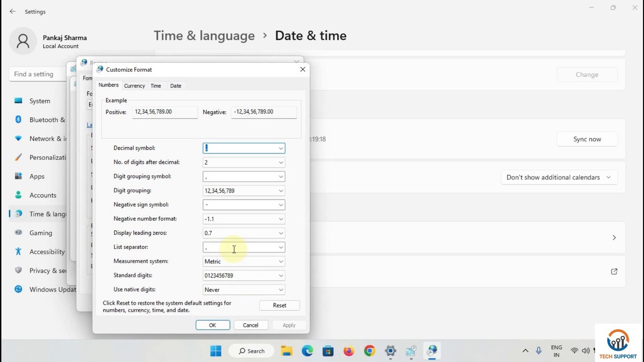Expand the settings row chevron arrow
This screenshot has width=644, height=362.
pyautogui.click(x=614, y=237)
